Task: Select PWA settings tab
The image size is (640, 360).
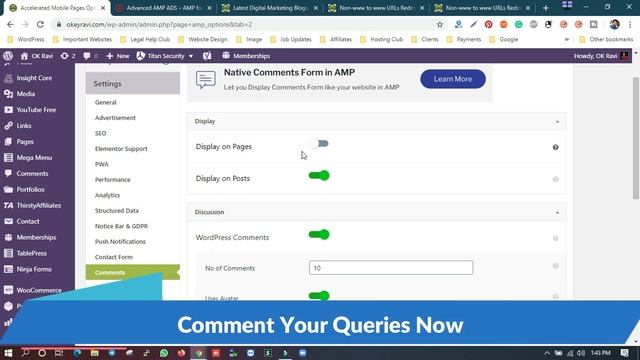Action: point(102,164)
